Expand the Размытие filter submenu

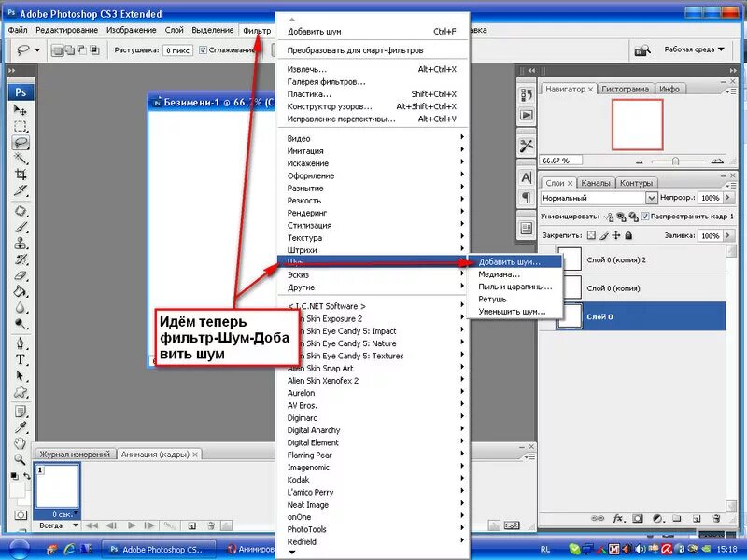tap(373, 189)
